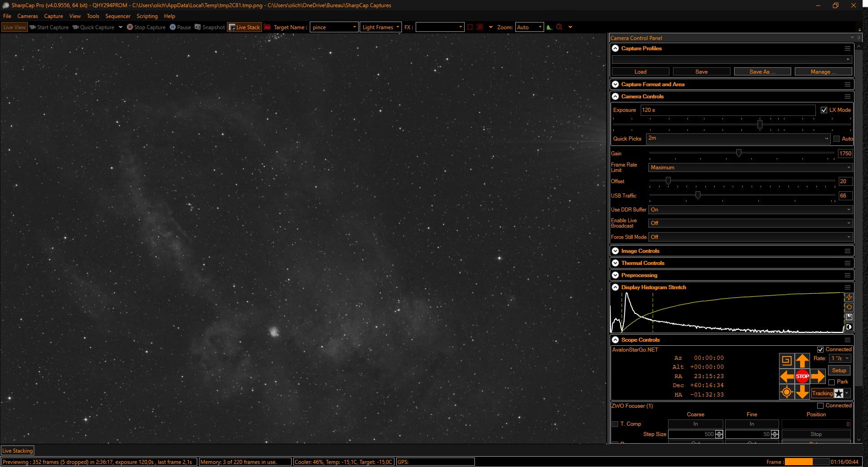Click the red magnifier focus-assist icon
Image resolution: width=868 pixels, height=467 pixels.
point(559,27)
